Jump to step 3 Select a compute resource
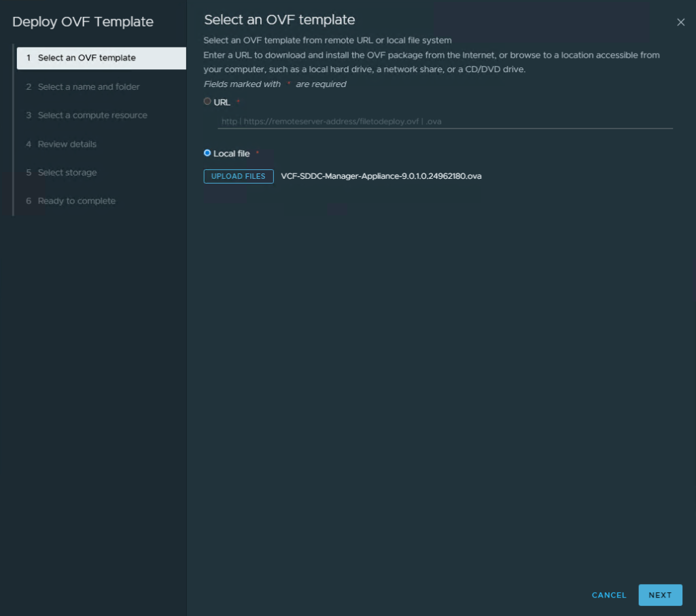 tap(92, 116)
